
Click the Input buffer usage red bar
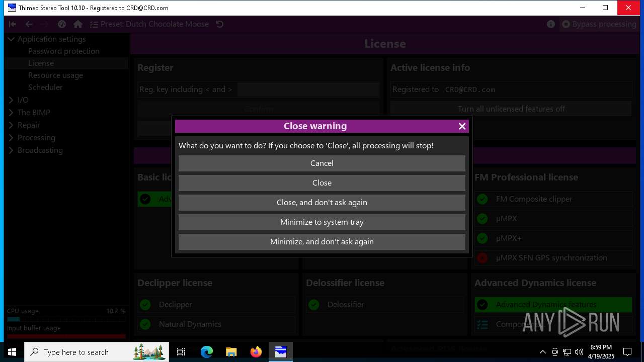pyautogui.click(x=66, y=336)
